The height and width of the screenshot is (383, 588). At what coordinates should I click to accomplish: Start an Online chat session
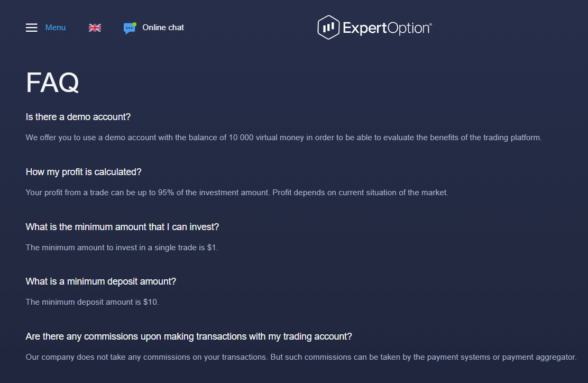coord(162,27)
